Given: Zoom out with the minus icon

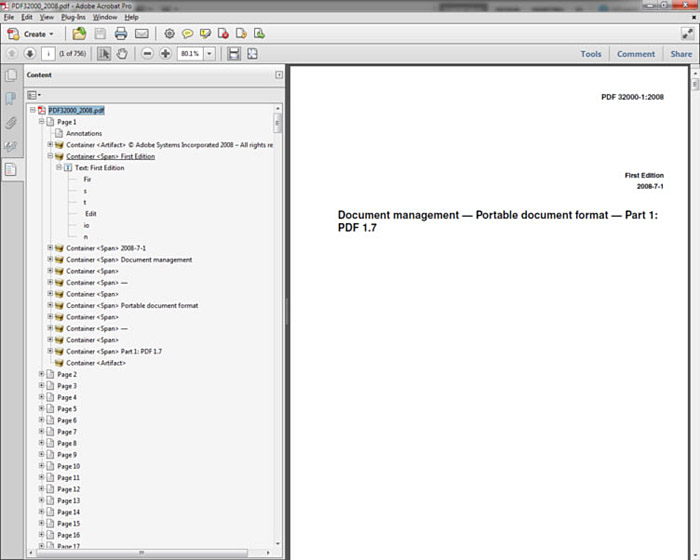Looking at the screenshot, I should coord(148,54).
